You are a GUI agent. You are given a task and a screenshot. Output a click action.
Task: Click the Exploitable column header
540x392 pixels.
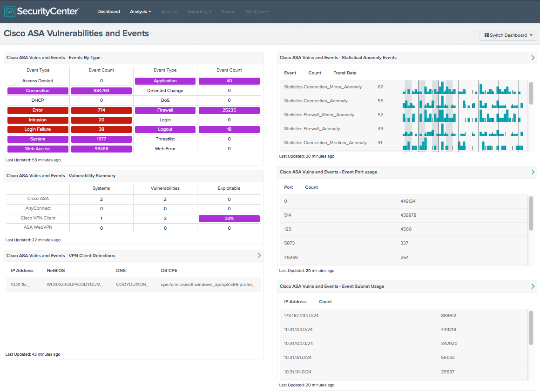click(x=229, y=188)
